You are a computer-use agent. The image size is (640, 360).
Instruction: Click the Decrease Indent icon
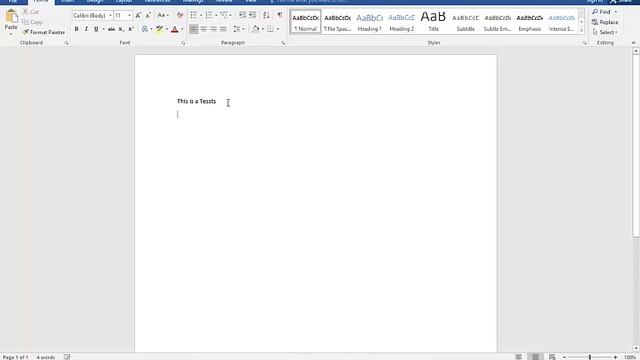242,16
